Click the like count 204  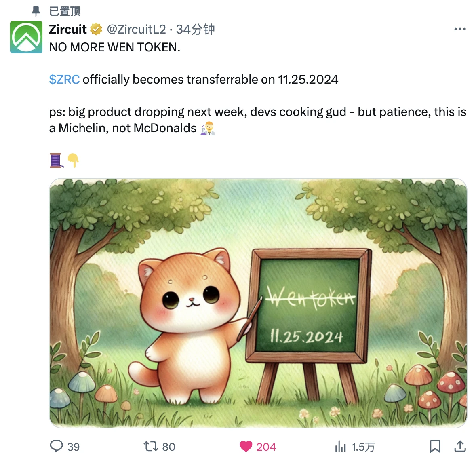(266, 447)
